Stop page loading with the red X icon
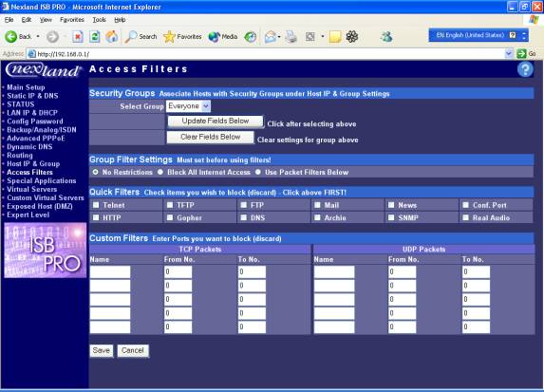This screenshot has height=392, width=544. click(x=78, y=36)
